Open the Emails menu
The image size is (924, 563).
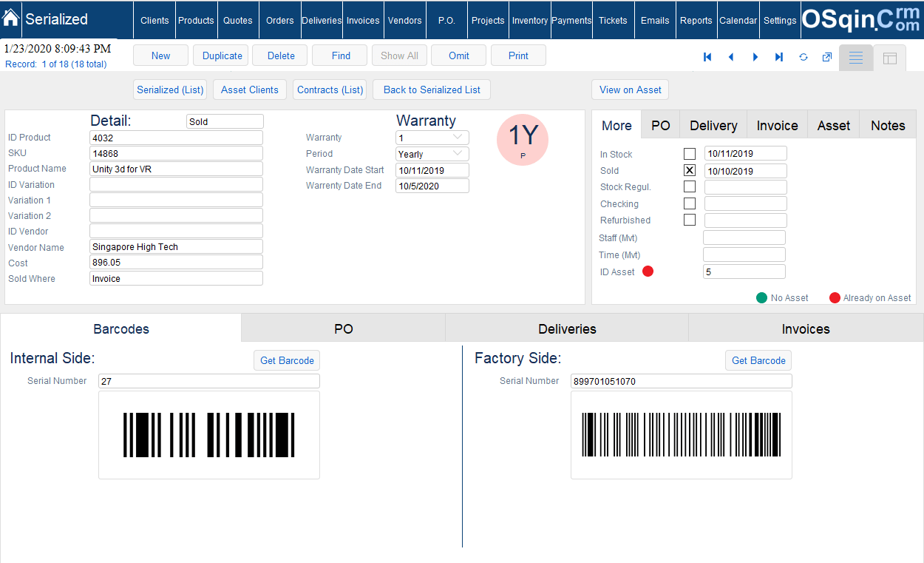click(655, 20)
